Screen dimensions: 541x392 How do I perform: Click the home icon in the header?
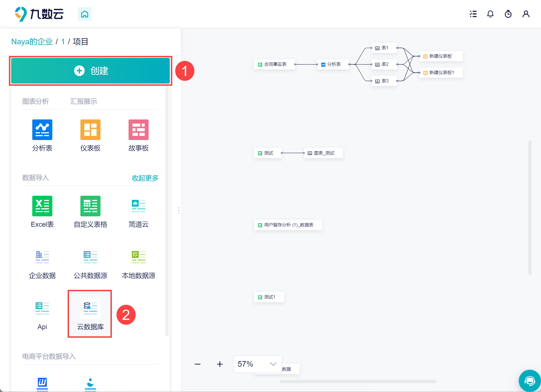(x=85, y=14)
